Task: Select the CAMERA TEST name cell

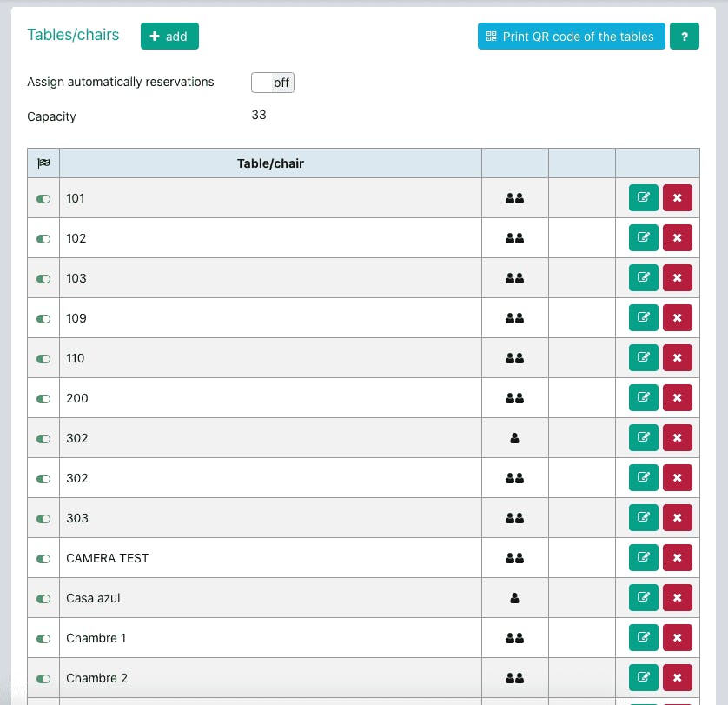Action: pos(271,558)
